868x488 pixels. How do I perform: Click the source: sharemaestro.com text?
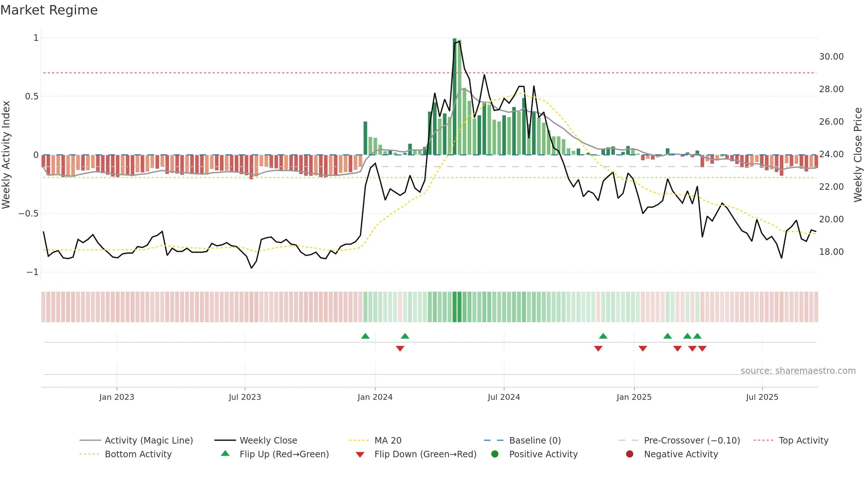[x=798, y=371]
